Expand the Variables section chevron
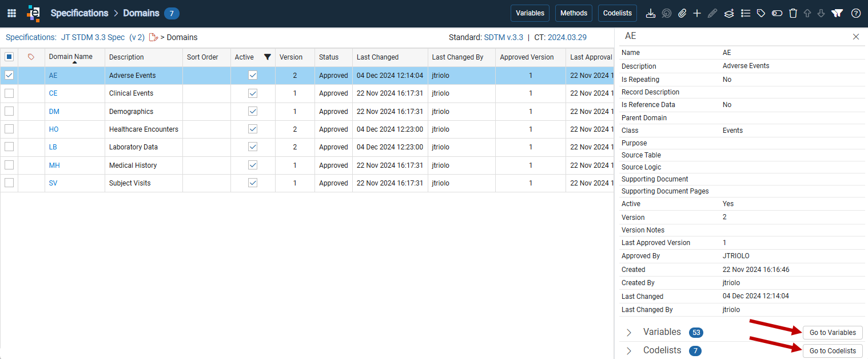The height and width of the screenshot is (359, 868). [x=629, y=333]
